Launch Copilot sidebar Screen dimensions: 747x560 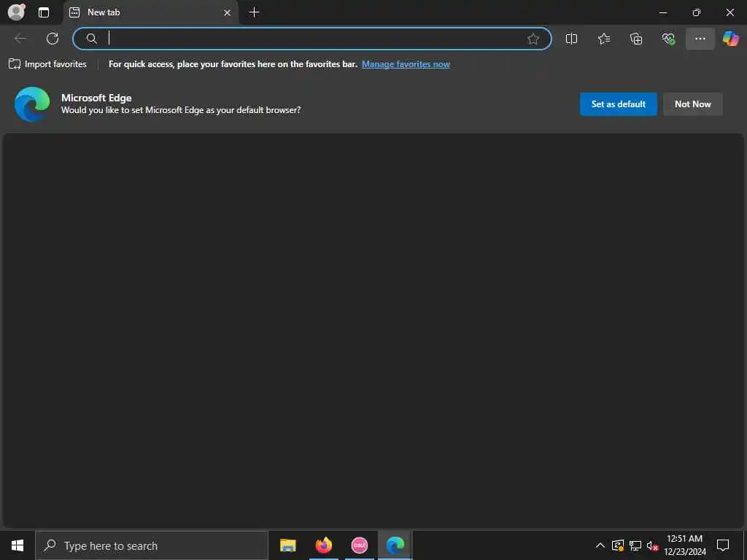(730, 39)
